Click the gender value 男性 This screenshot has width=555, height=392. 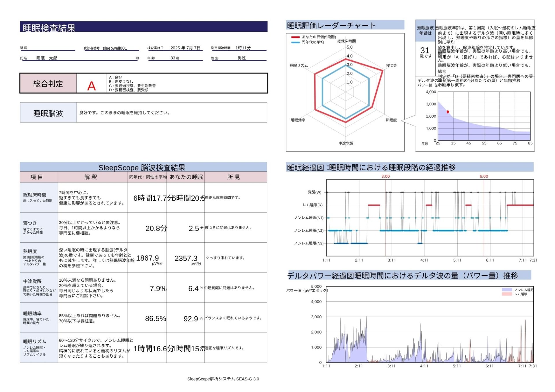click(x=242, y=58)
